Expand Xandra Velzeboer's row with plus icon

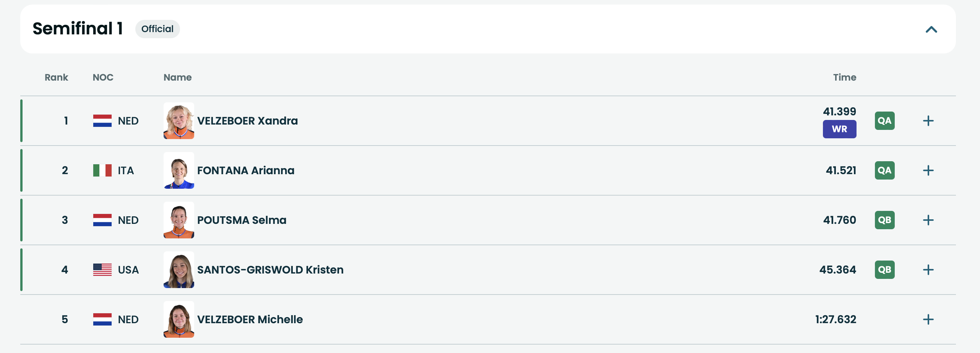coord(928,121)
